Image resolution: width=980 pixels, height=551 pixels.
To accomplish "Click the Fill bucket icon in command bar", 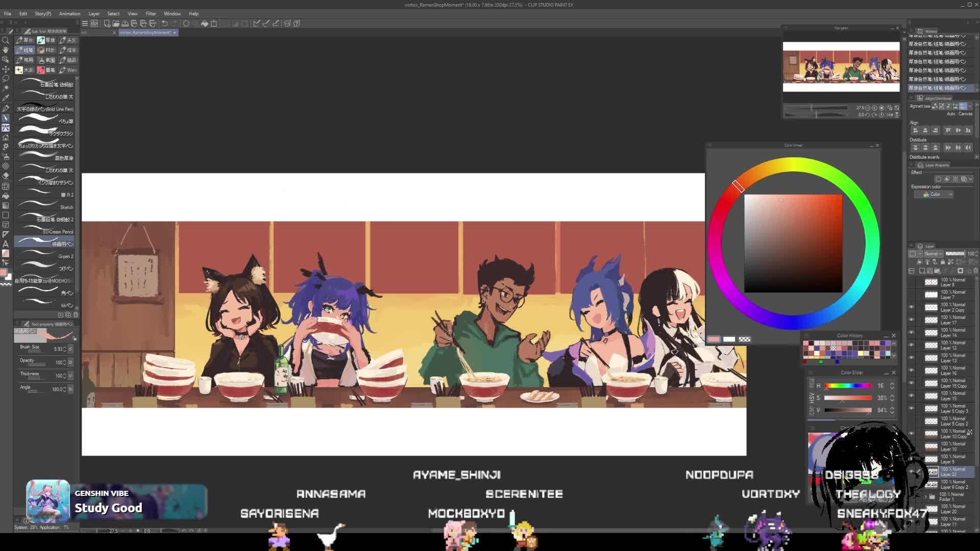I will click(204, 23).
